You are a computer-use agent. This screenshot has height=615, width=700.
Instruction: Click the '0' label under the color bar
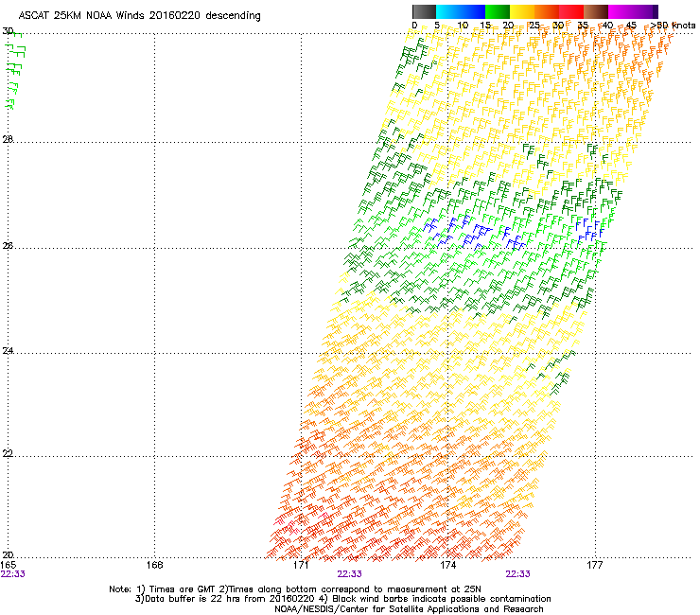click(414, 26)
